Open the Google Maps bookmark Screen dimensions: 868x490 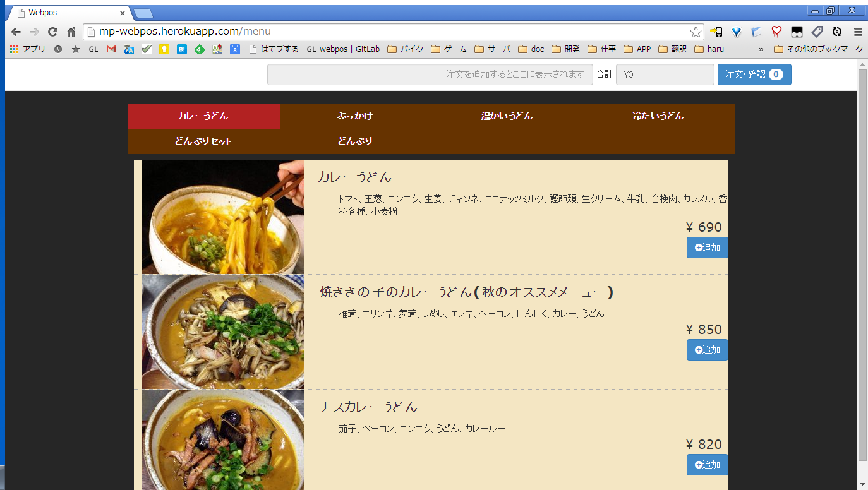(217, 49)
